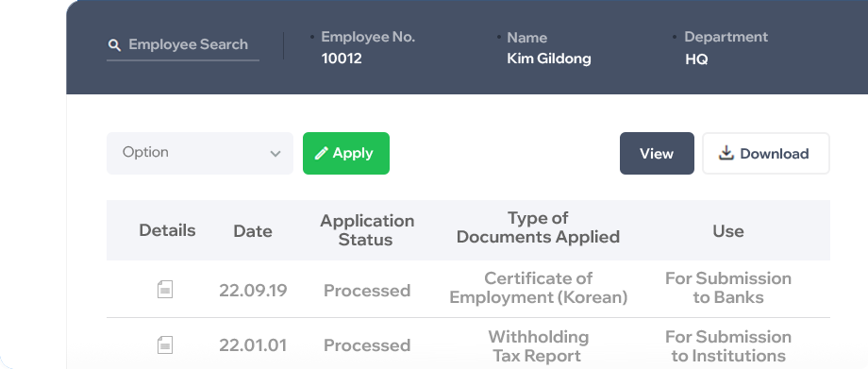This screenshot has height=369, width=868.
Task: Click the Type of Documents Applied header
Action: 538,227
